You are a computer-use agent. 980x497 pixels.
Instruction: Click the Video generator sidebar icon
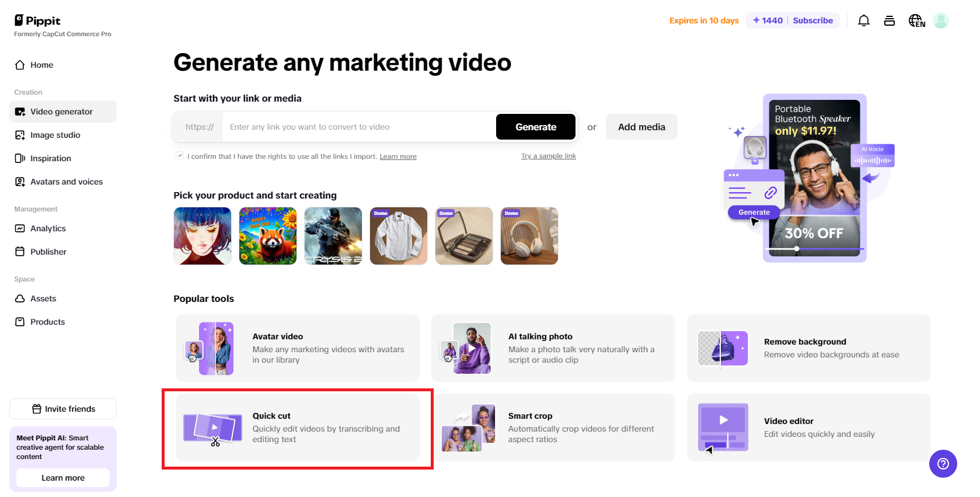click(20, 112)
